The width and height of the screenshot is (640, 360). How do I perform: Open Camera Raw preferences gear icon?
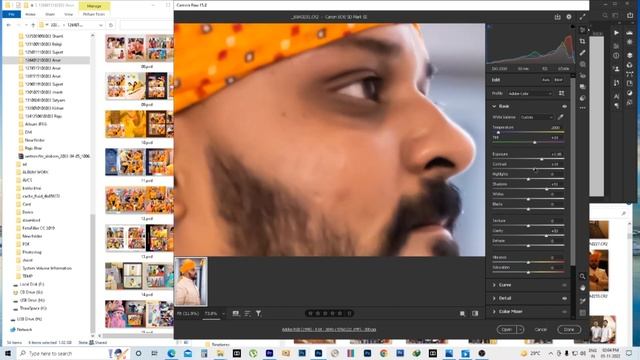click(569, 17)
